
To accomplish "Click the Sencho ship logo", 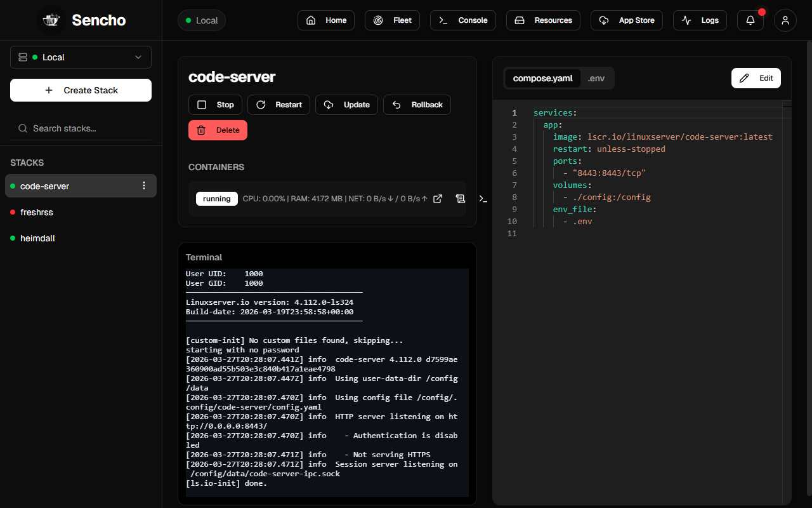I will [x=51, y=20].
